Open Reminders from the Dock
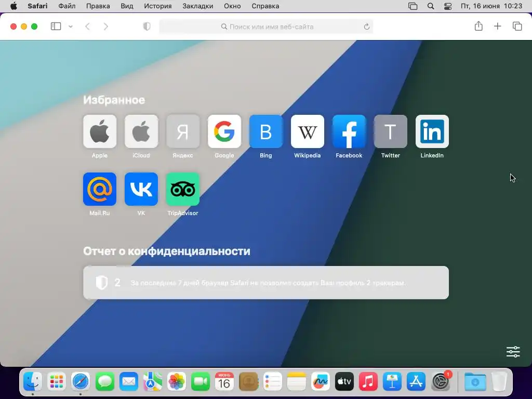This screenshot has height=399, width=532. pos(272,382)
